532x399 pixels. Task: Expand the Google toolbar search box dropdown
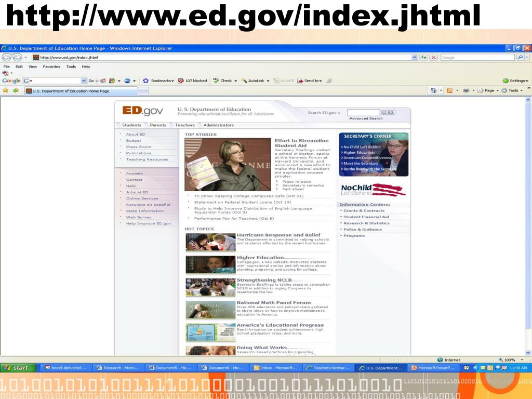pos(84,81)
